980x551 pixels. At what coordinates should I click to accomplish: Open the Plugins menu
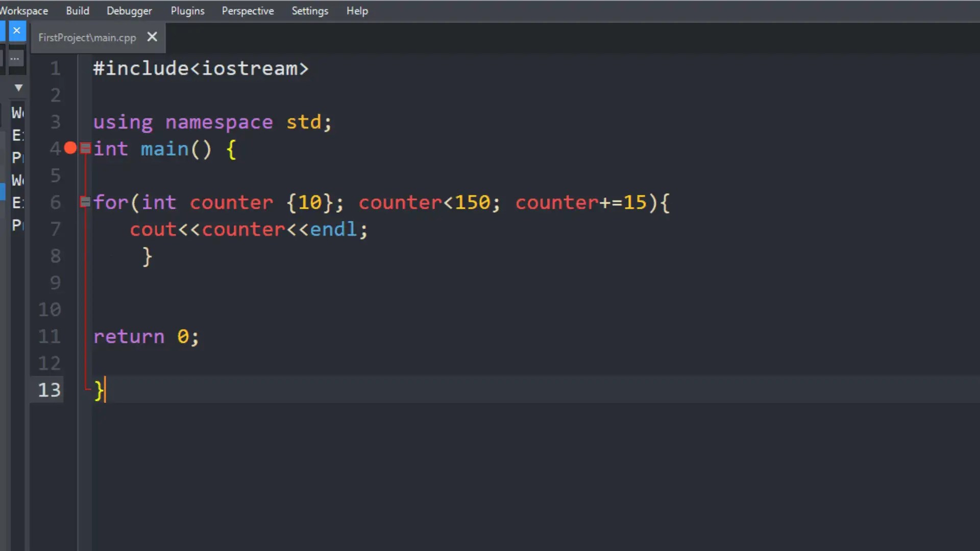(187, 11)
